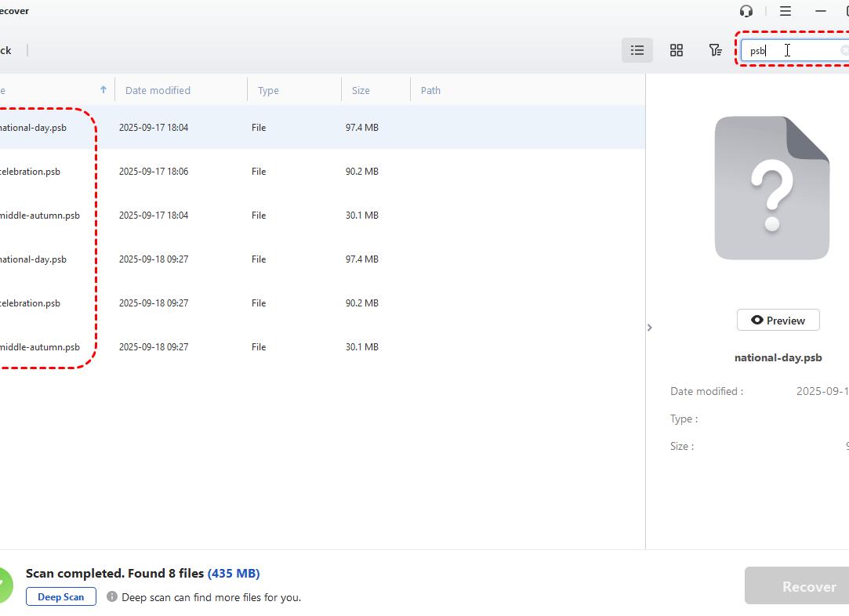
Task: Toggle name sort order arrow
Action: (x=103, y=90)
